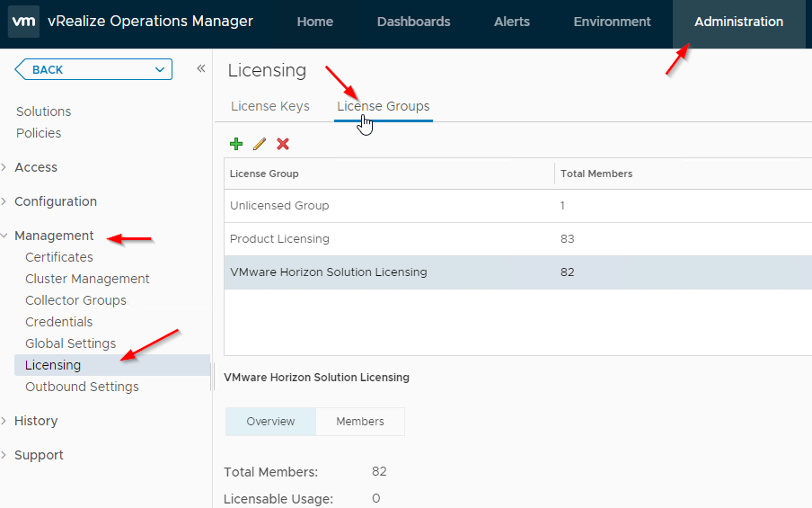Image resolution: width=812 pixels, height=508 pixels.
Task: Open Policies in the sidebar
Action: 39,133
